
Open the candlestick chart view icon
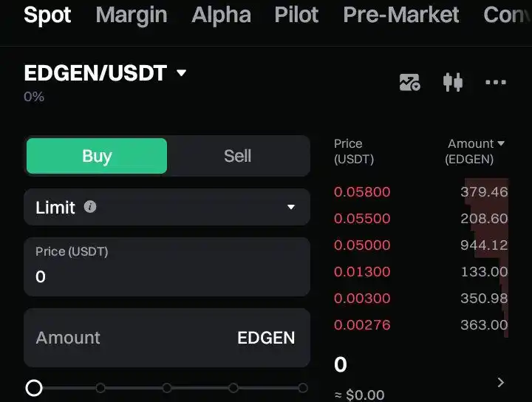453,83
